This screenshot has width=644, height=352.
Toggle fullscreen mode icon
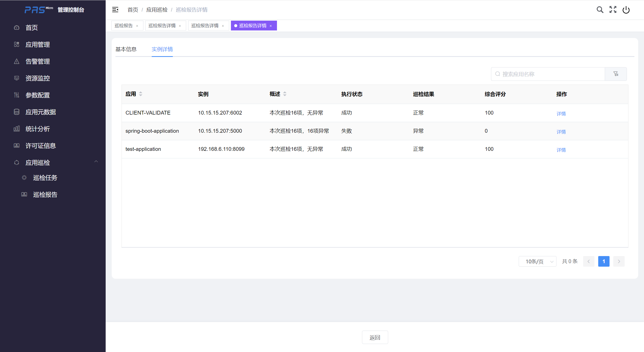click(x=613, y=10)
